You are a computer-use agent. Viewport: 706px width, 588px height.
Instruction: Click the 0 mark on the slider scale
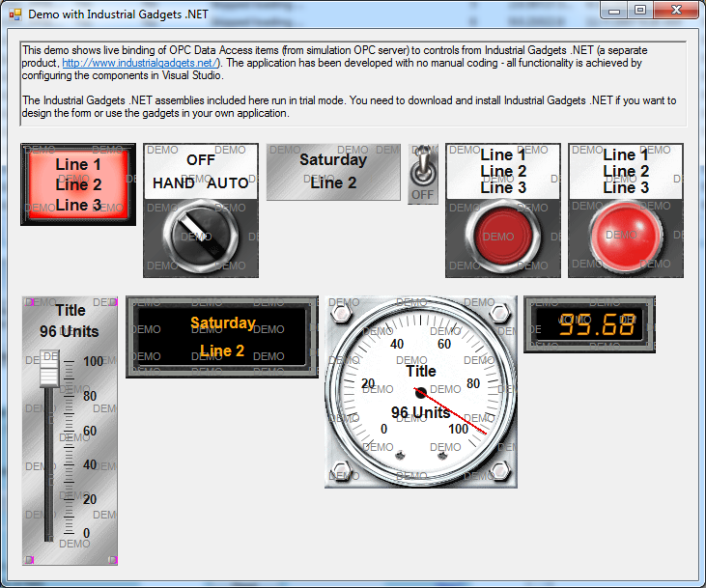(87, 532)
